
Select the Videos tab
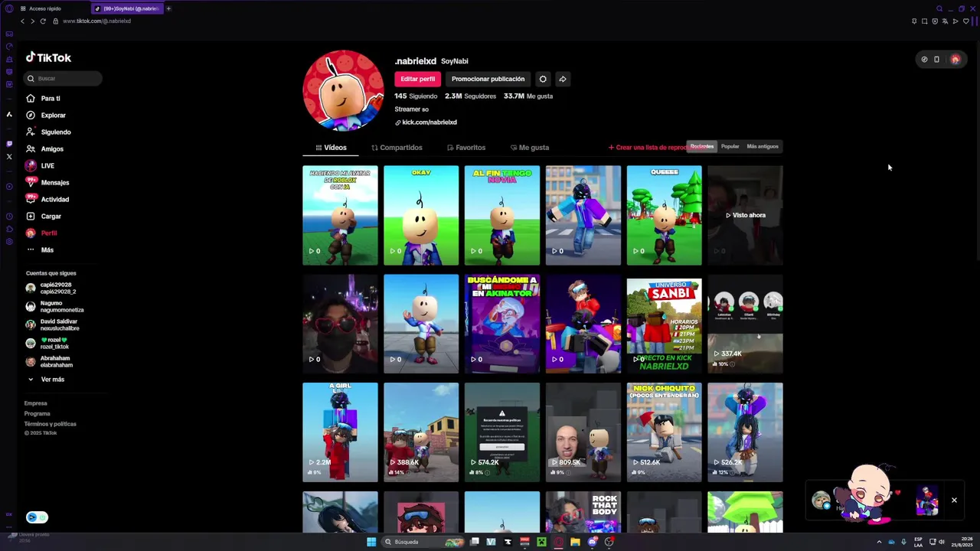[331, 148]
